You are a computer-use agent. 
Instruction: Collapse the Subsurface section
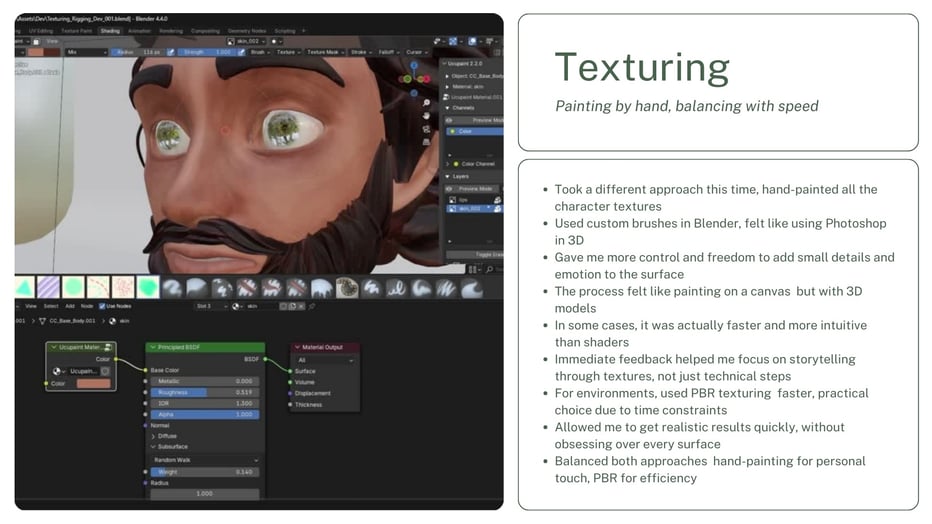(x=153, y=447)
